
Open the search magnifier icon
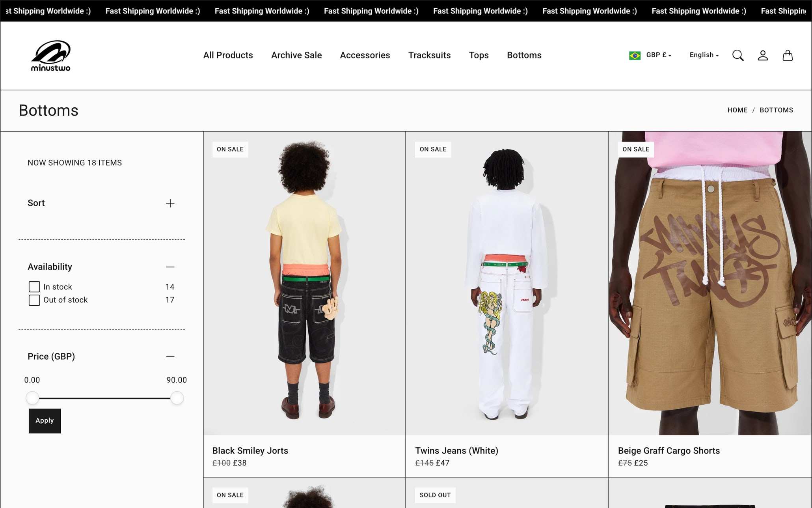[x=738, y=56]
